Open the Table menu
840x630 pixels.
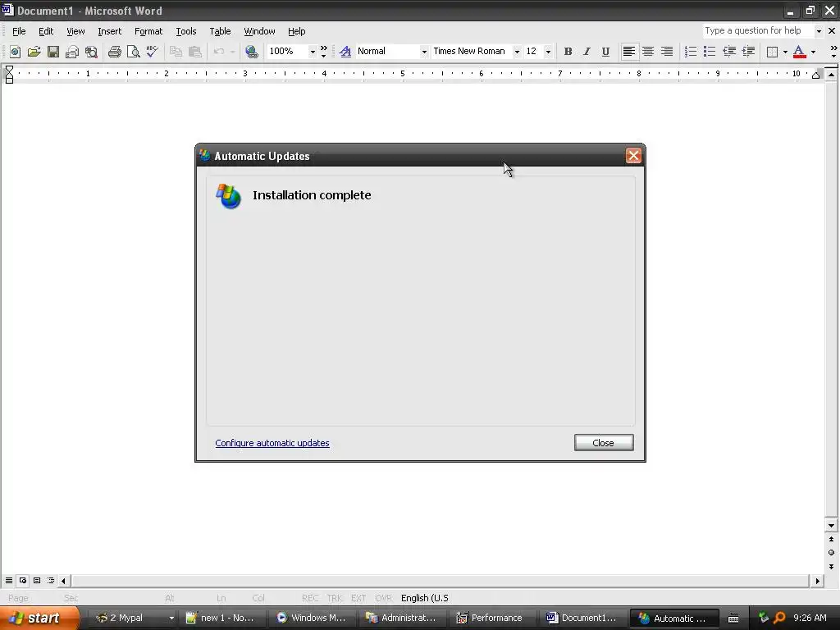pos(220,31)
